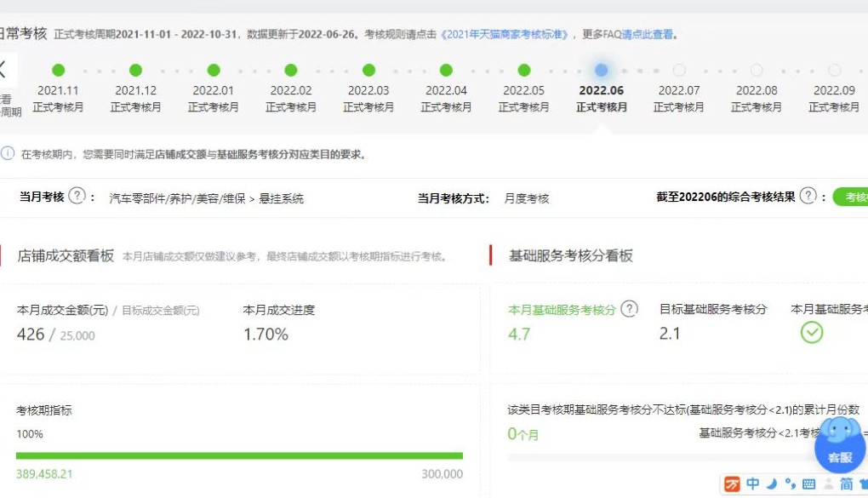Click the help icon next to 当月考核
Viewport: 868px width, 498px height.
pos(77,196)
